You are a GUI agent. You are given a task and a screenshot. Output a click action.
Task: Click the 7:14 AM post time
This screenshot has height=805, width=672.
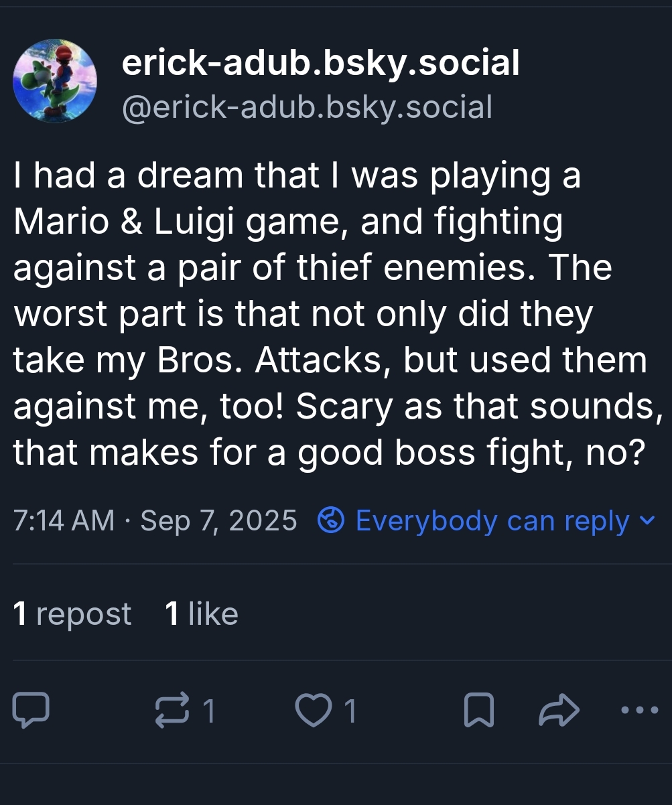(x=64, y=520)
